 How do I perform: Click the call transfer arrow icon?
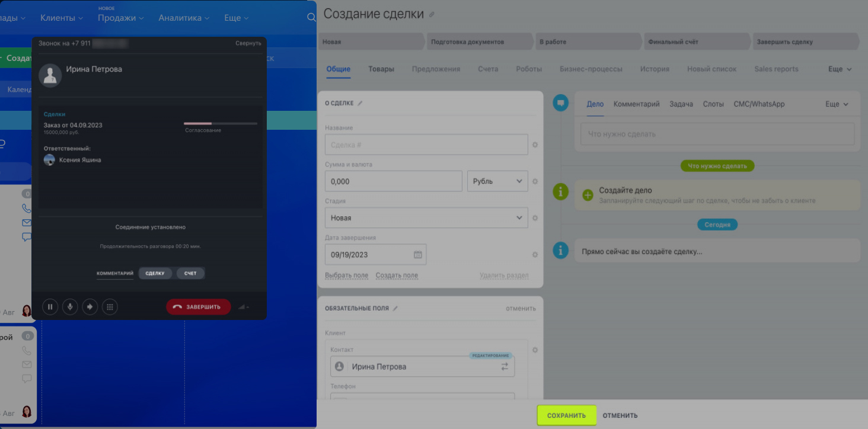pyautogui.click(x=90, y=307)
